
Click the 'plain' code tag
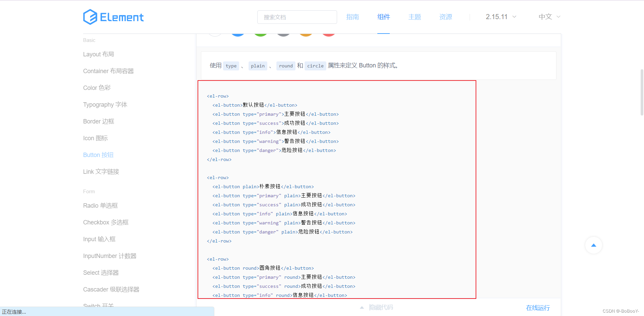(x=258, y=66)
